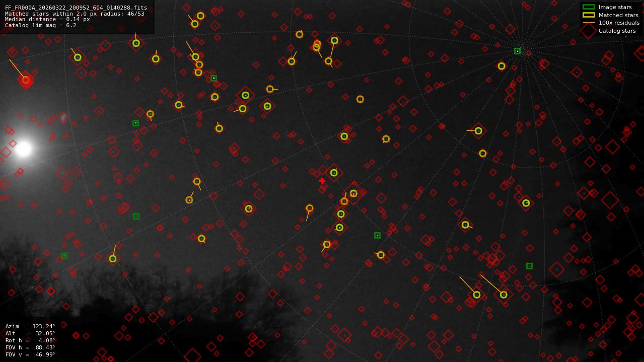Click the red diamond Catalog stars legend marker
The height and width of the screenshot is (362, 644).
[x=589, y=31]
